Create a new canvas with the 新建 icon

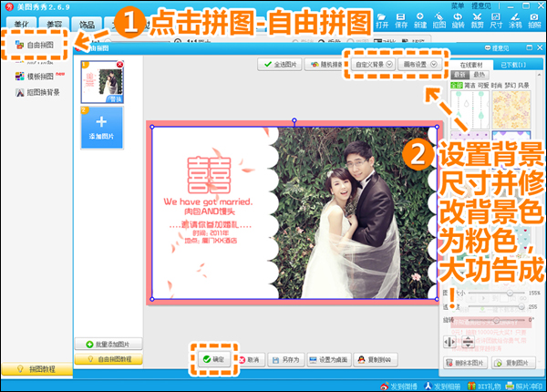(x=419, y=21)
